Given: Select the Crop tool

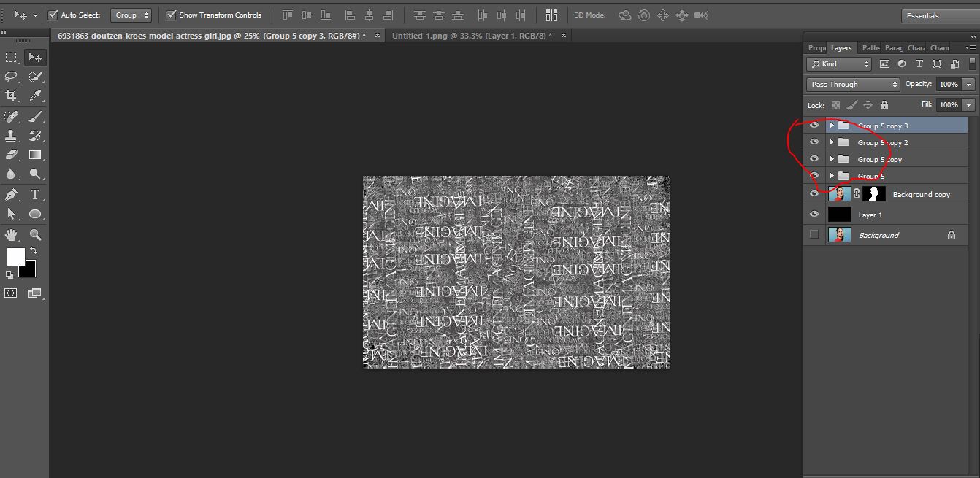Looking at the screenshot, I should coord(11,96).
